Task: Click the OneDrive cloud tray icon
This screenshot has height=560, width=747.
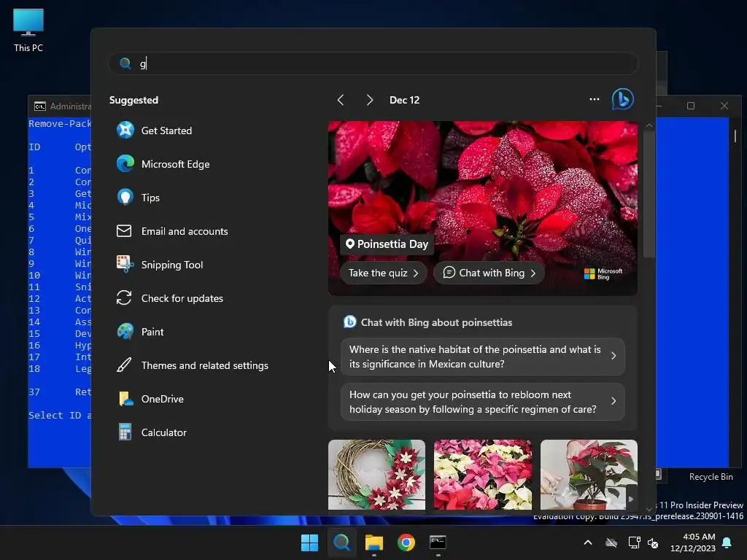Action: 611,542
